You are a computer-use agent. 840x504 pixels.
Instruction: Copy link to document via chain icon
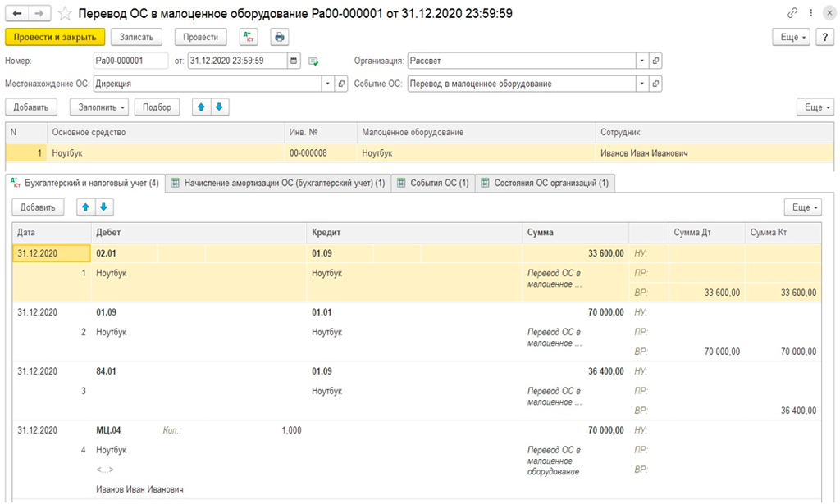[x=792, y=13]
